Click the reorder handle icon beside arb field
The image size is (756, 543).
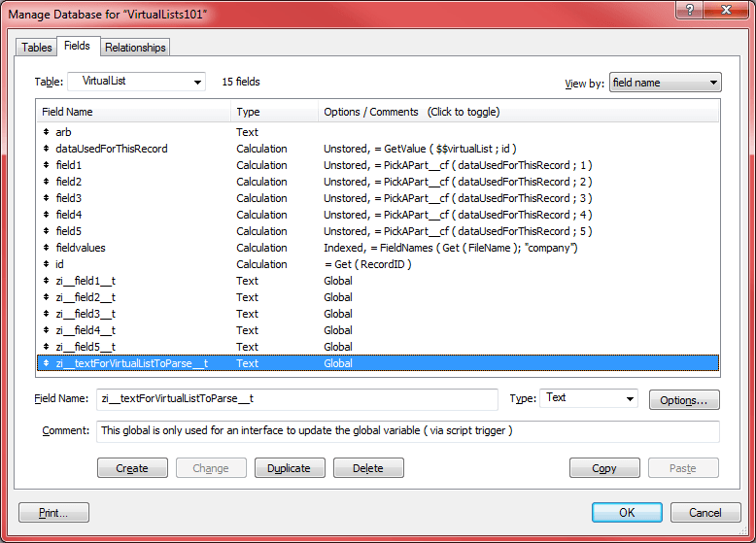pyautogui.click(x=46, y=132)
